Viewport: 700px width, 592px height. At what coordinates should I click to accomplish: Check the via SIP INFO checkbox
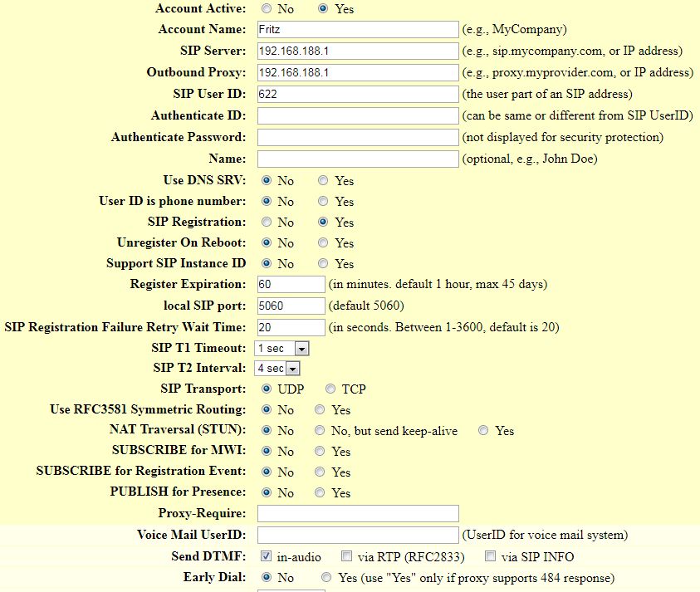pyautogui.click(x=491, y=556)
